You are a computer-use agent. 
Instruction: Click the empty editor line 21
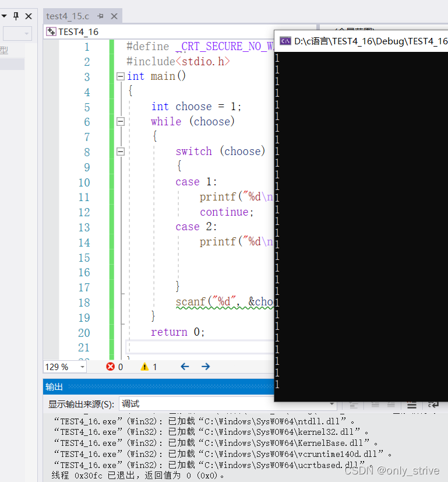click(200, 347)
